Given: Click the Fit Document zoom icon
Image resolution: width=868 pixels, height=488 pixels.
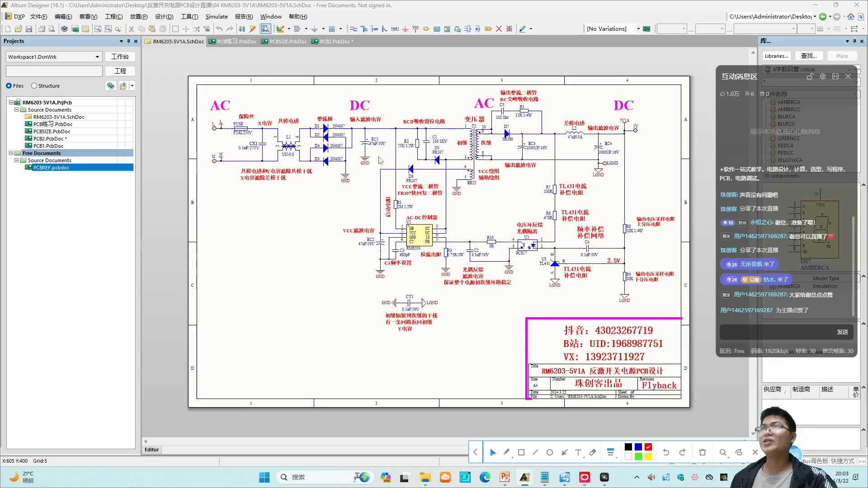Looking at the screenshot, I should click(x=98, y=29).
